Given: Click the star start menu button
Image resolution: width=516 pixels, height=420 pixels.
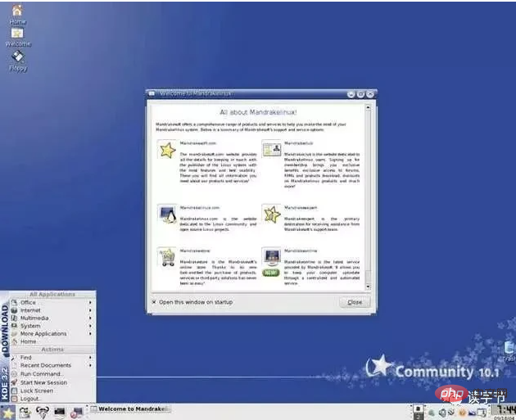Looking at the screenshot, I should [x=7, y=412].
